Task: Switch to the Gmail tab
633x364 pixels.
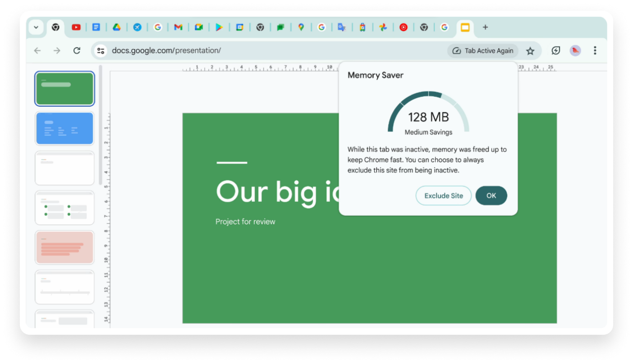Action: click(x=178, y=27)
